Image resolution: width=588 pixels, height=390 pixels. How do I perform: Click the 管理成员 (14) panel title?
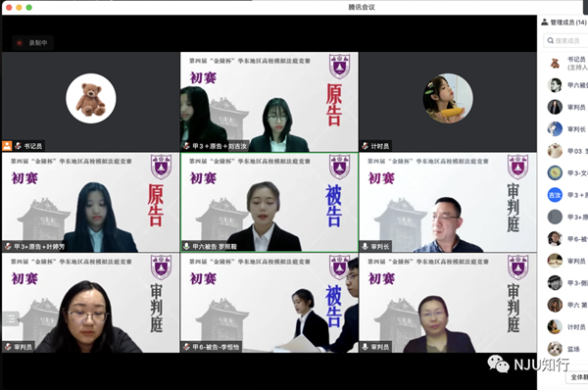(568, 23)
